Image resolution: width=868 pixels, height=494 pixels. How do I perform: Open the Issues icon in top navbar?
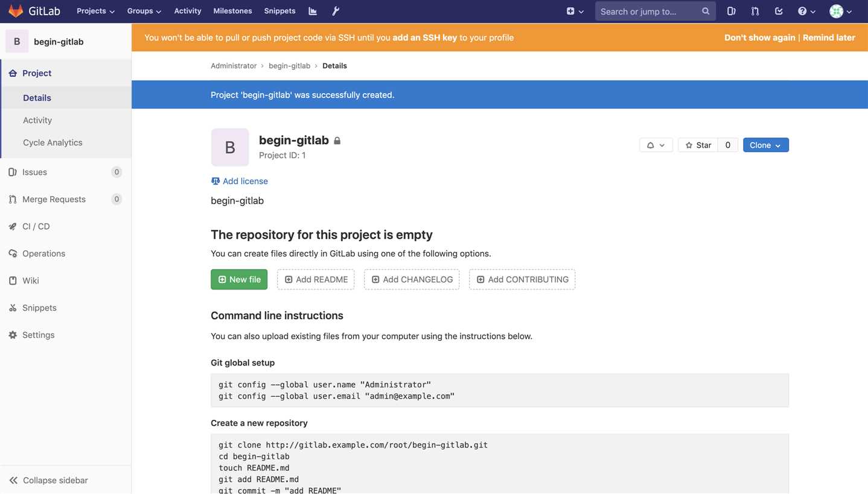[x=731, y=11]
